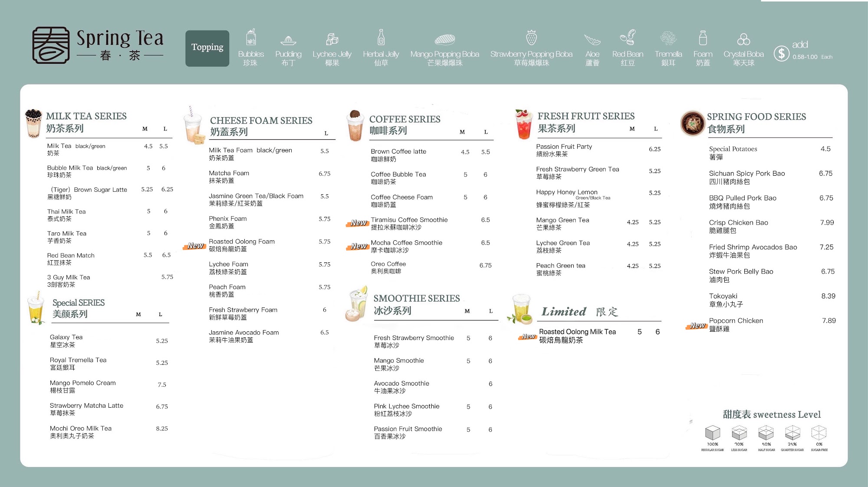This screenshot has width=868, height=487.
Task: Select the Strawberry Popping Boba icon
Action: click(531, 38)
